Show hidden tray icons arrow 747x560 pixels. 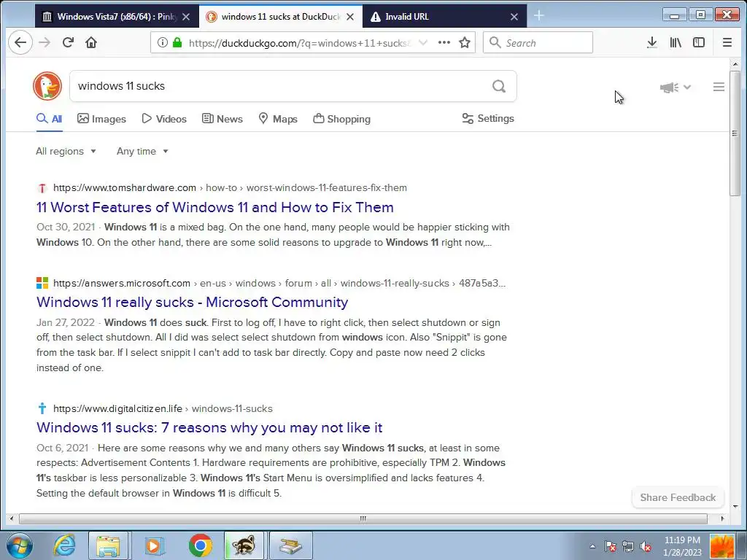tap(592, 546)
